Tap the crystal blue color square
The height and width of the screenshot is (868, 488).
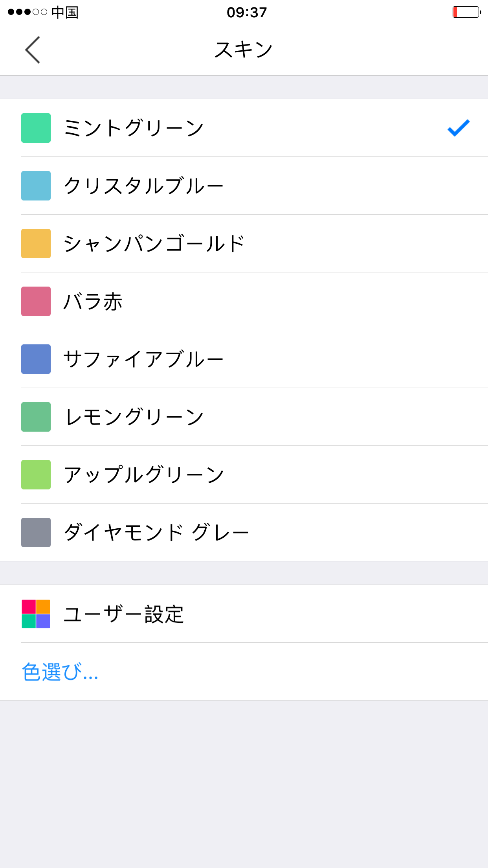tap(36, 186)
